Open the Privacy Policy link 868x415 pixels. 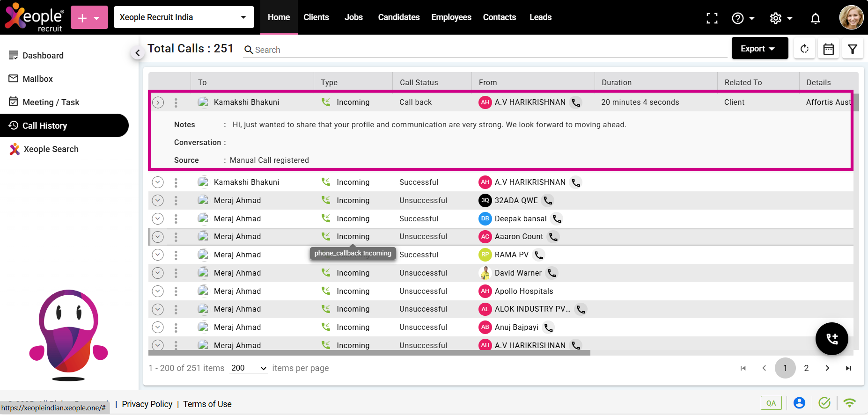click(147, 404)
